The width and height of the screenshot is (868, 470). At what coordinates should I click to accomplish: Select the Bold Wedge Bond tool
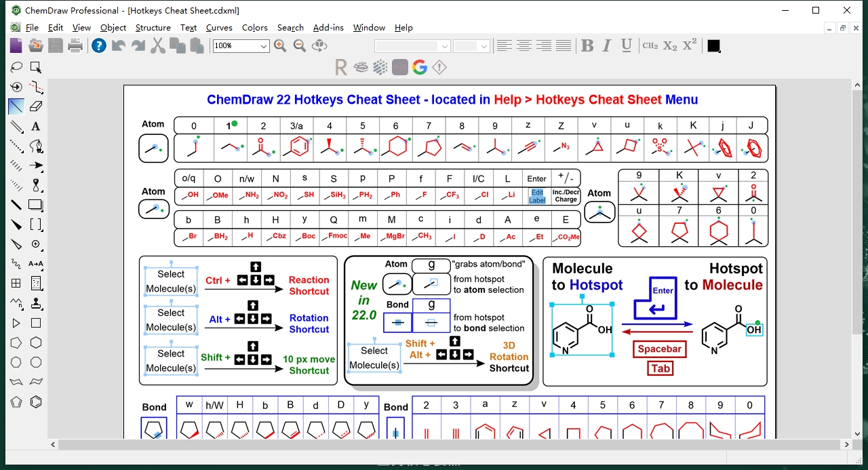[x=16, y=224]
